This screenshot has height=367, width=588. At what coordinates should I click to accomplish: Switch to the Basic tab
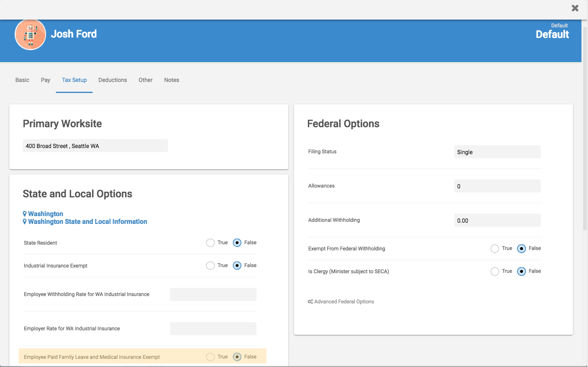(x=22, y=80)
